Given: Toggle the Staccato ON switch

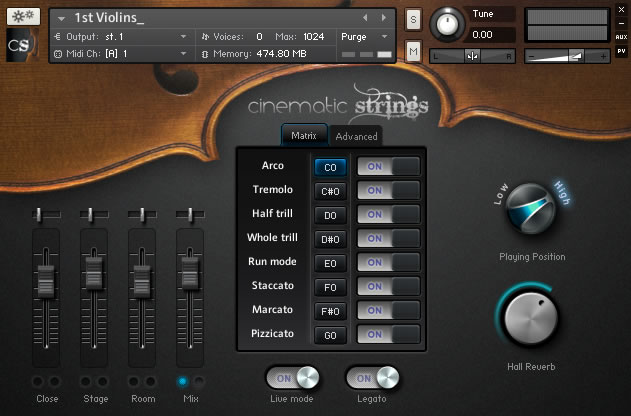Looking at the screenshot, I should click(388, 286).
